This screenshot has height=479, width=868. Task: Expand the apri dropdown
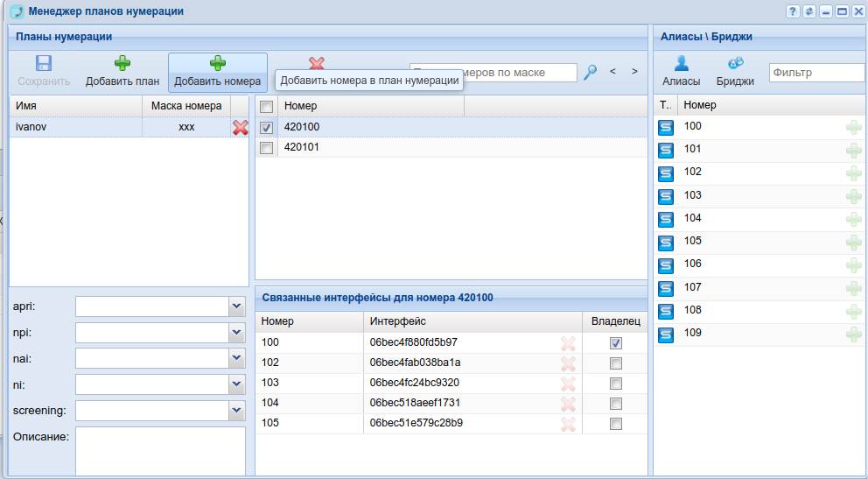point(236,306)
